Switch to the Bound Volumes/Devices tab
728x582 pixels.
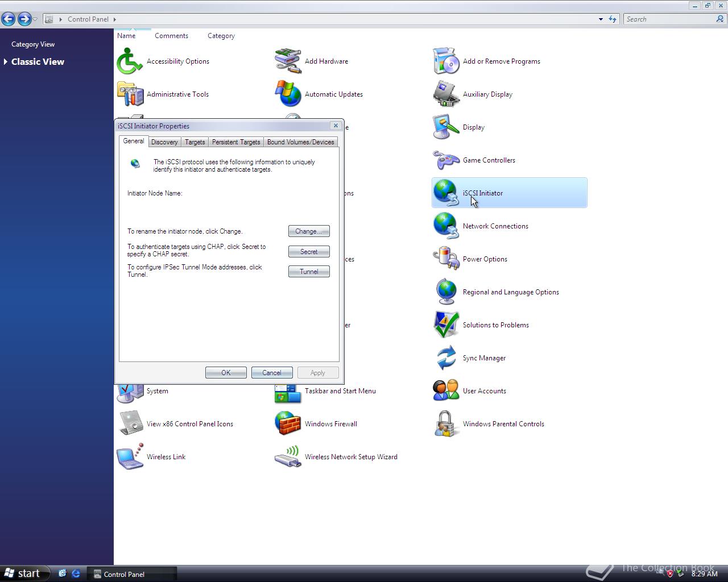point(300,142)
